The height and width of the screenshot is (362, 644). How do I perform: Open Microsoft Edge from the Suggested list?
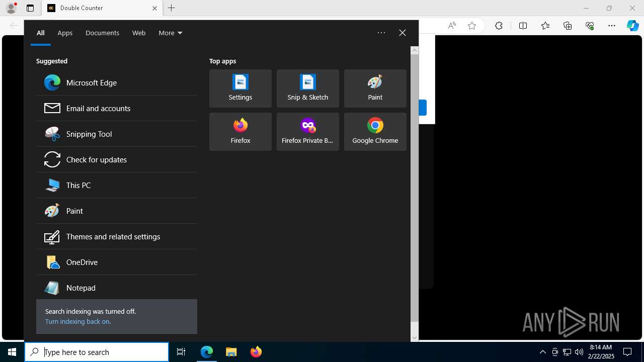click(117, 82)
